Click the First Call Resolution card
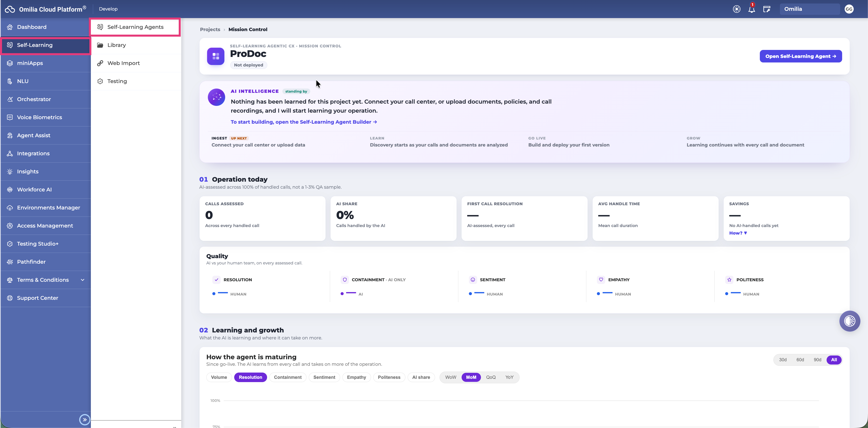 [x=524, y=219]
